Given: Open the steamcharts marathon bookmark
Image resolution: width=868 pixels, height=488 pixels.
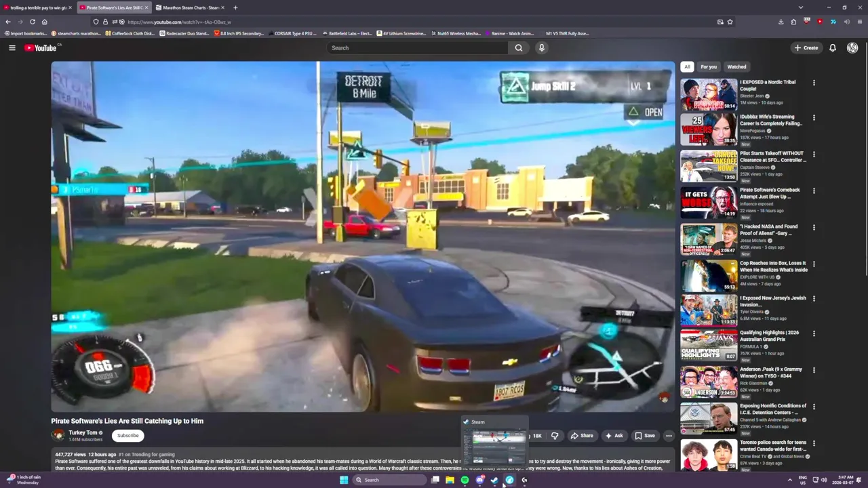Looking at the screenshot, I should click(x=76, y=33).
